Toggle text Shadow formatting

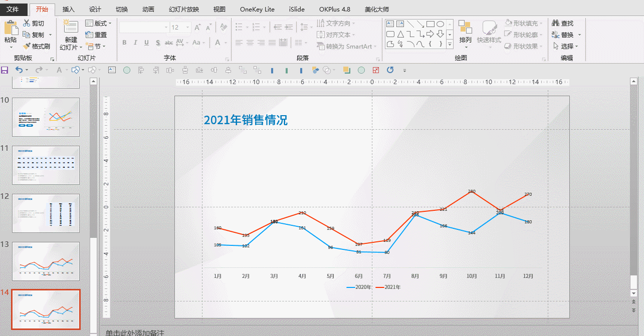158,43
